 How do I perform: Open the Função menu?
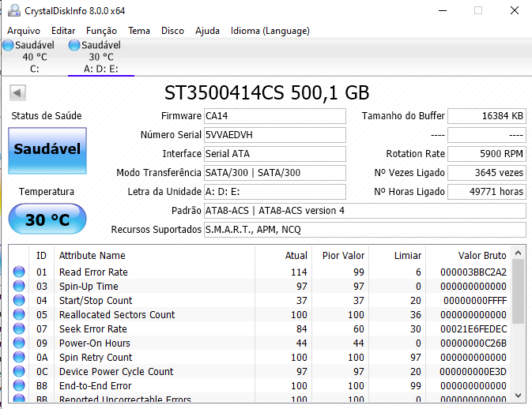(101, 31)
